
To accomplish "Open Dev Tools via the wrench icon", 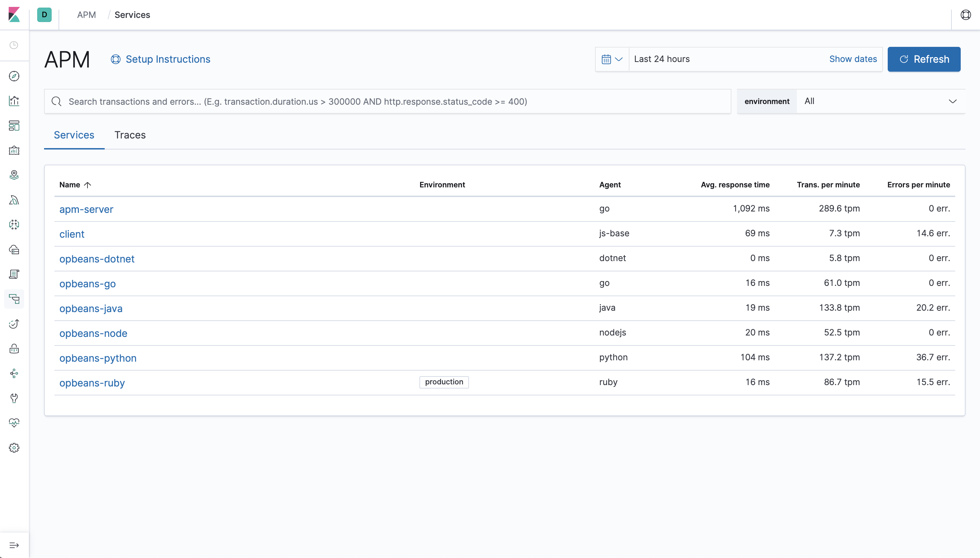I will [x=14, y=398].
